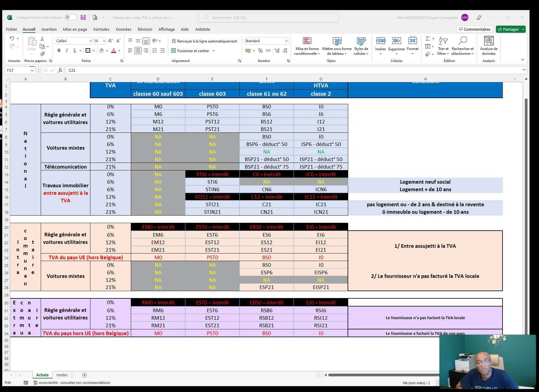Viewport: 539px width, 392px height.
Task: Toggle the Enregistrement automatique switch
Action: 71,17
